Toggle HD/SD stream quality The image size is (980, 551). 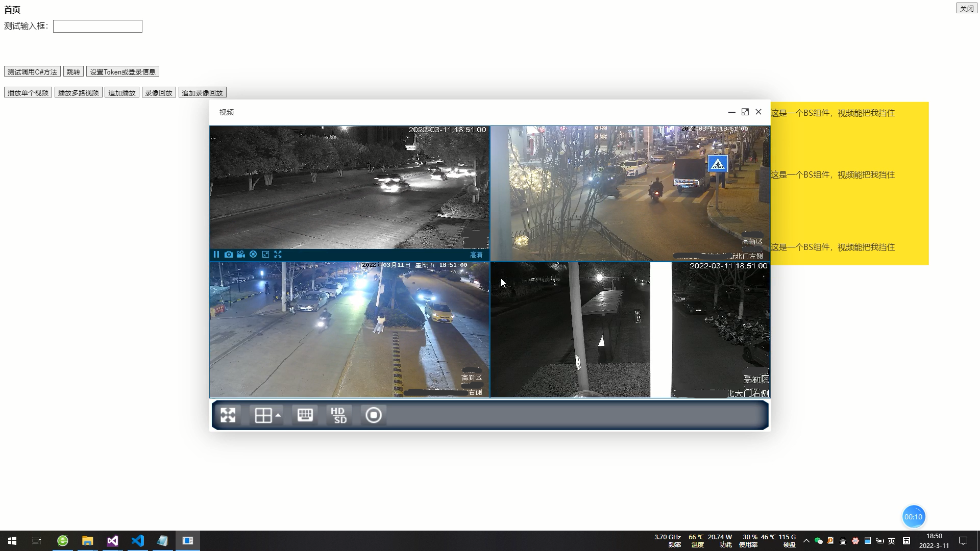click(x=339, y=415)
